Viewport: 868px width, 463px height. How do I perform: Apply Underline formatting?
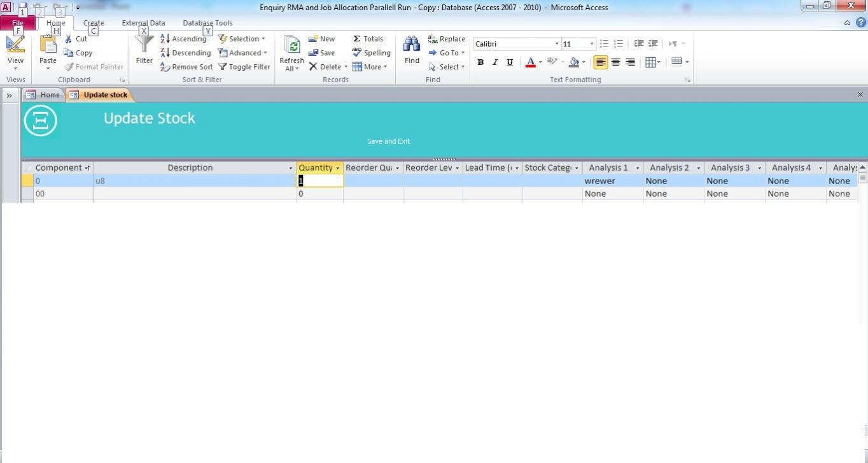point(510,62)
